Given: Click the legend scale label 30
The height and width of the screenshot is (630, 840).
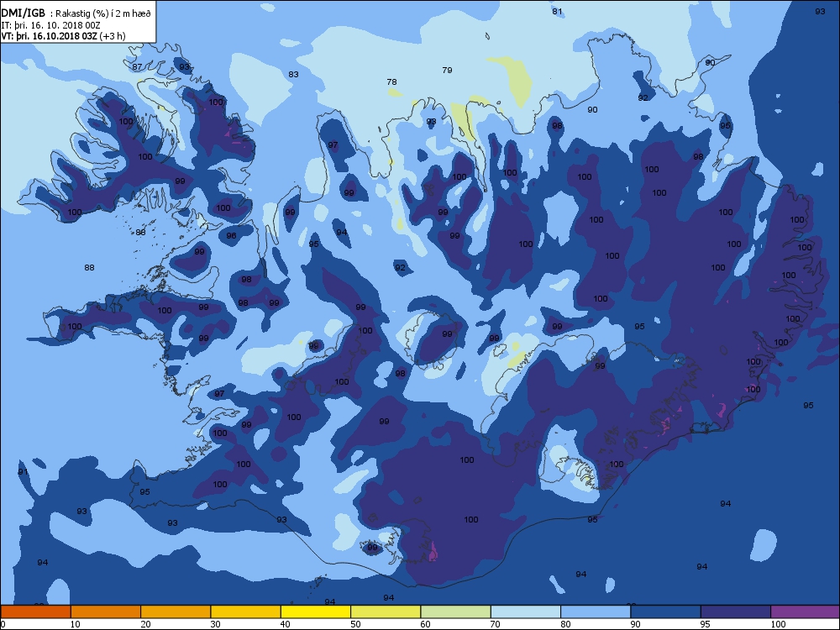Looking at the screenshot, I should 215,623.
